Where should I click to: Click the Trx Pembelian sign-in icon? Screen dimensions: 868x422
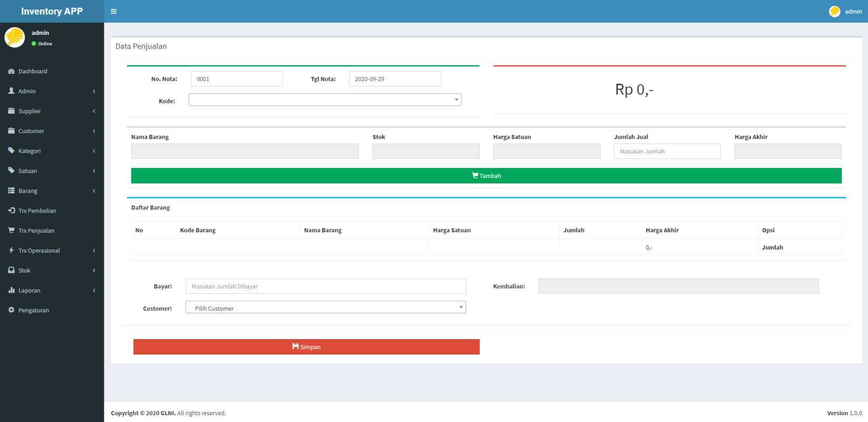[11, 210]
